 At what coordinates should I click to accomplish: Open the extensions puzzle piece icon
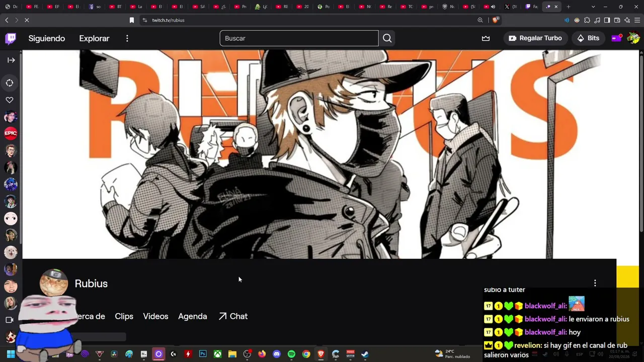click(587, 20)
